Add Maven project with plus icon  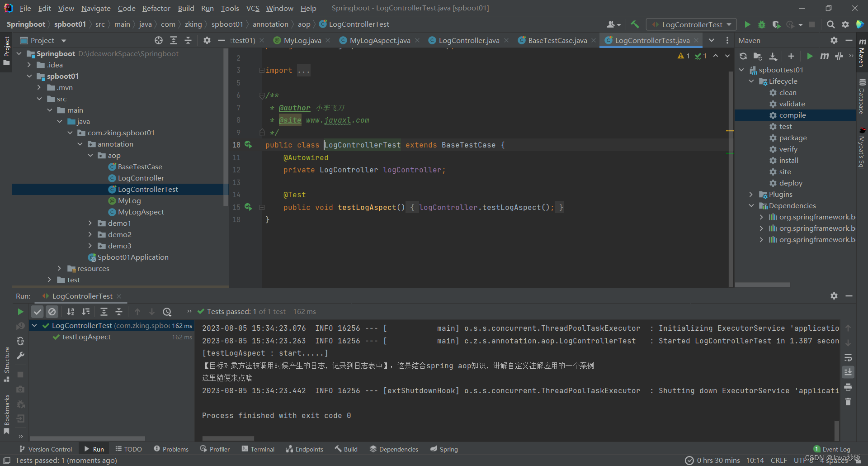791,56
